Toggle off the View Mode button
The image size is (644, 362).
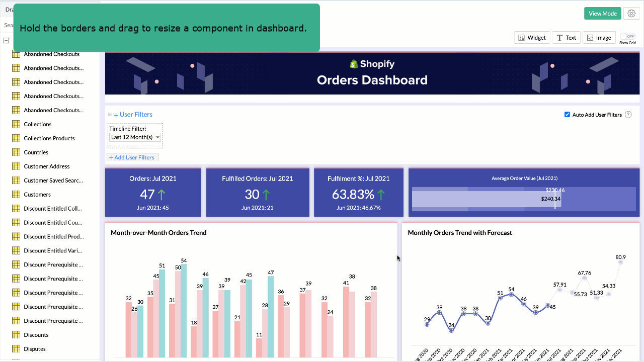pyautogui.click(x=602, y=14)
